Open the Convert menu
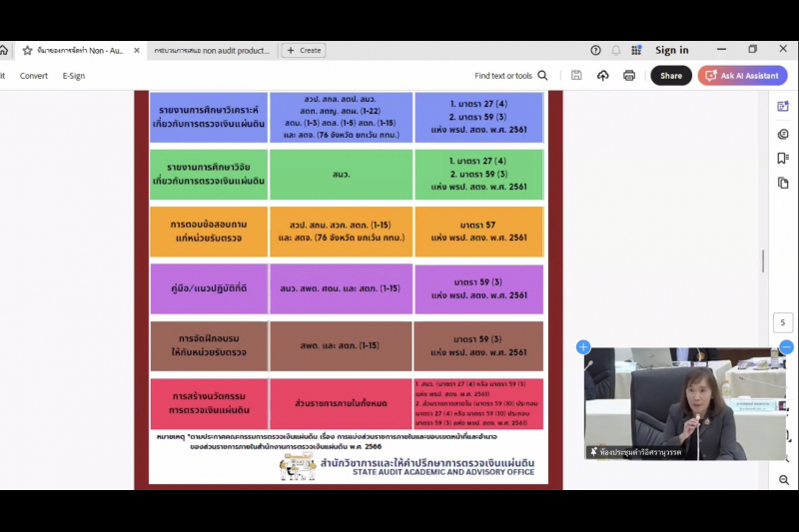799x532 pixels. point(34,76)
